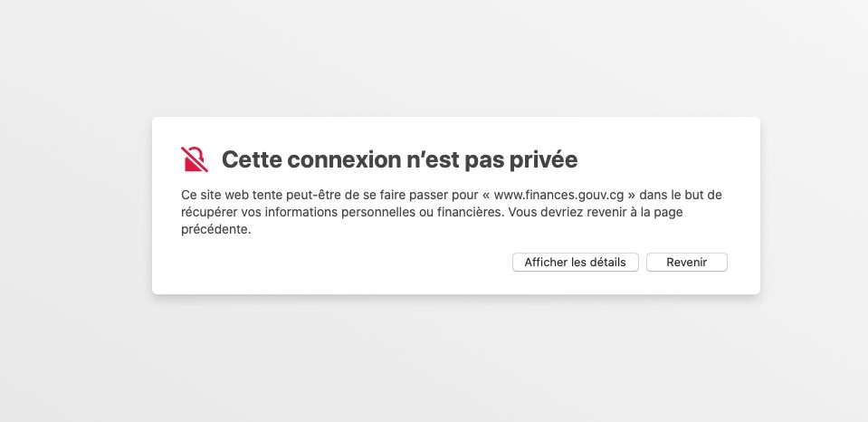The height and width of the screenshot is (422, 868).
Task: Click the "Afficher les détails" button
Action: [576, 262]
